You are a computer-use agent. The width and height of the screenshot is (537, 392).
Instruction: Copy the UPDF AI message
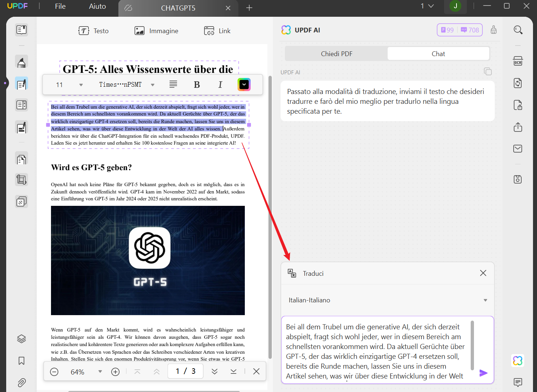488,71
